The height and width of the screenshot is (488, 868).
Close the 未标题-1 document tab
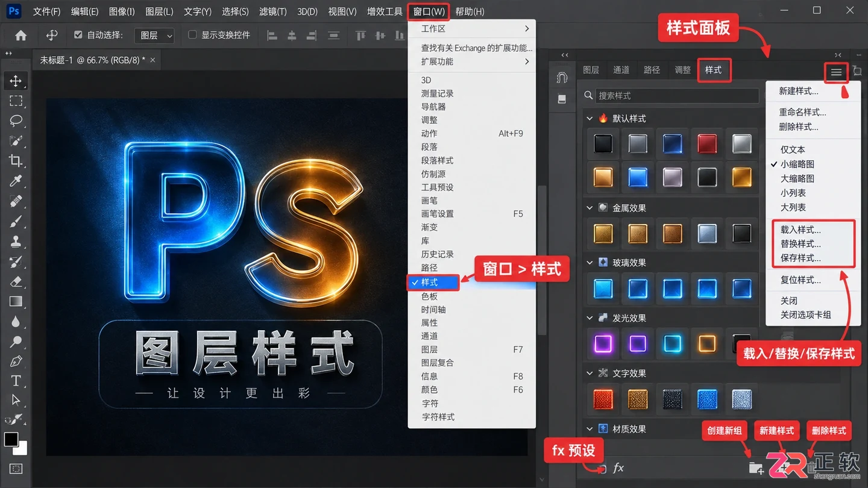coord(153,60)
